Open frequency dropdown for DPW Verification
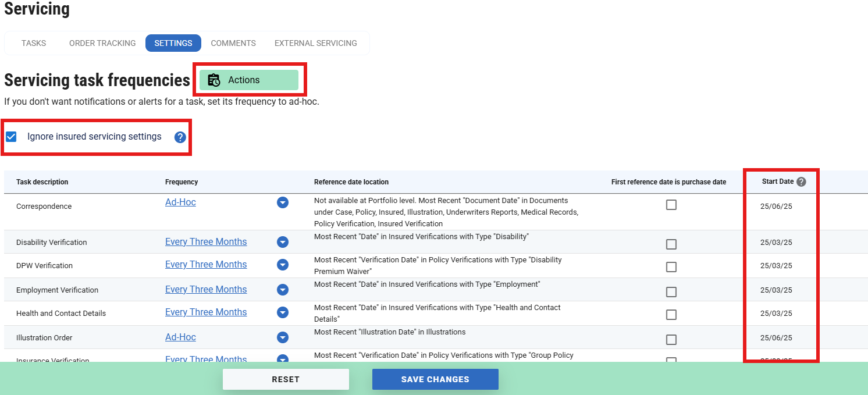 (x=283, y=265)
